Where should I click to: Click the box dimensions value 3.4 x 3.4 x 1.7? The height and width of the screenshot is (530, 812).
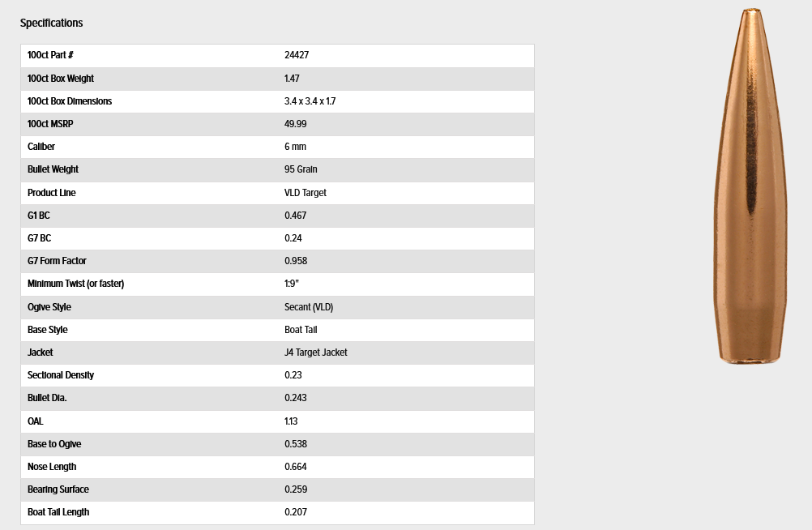pyautogui.click(x=310, y=101)
